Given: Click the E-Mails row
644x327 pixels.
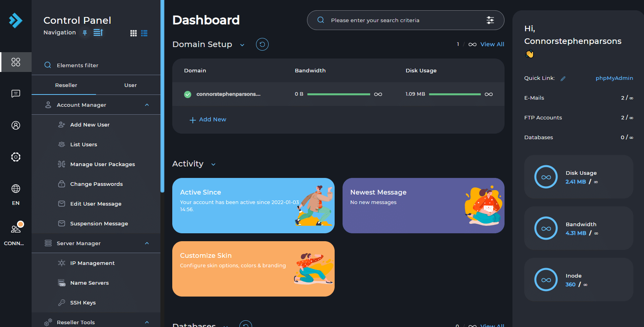Looking at the screenshot, I should click(x=579, y=98).
